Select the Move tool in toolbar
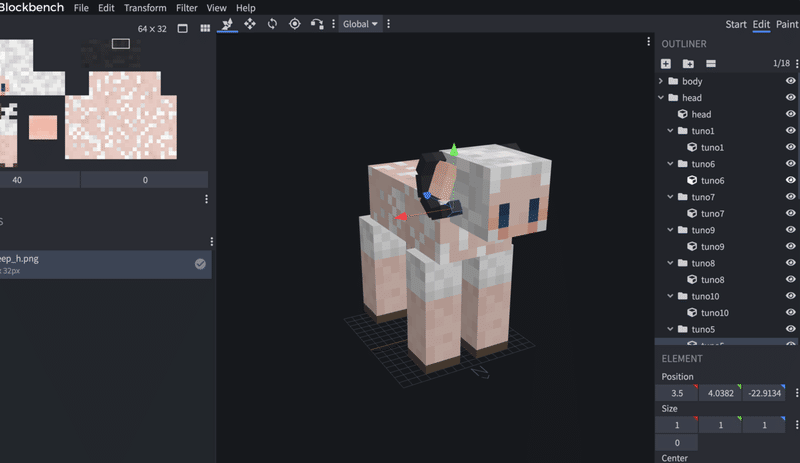 click(227, 23)
